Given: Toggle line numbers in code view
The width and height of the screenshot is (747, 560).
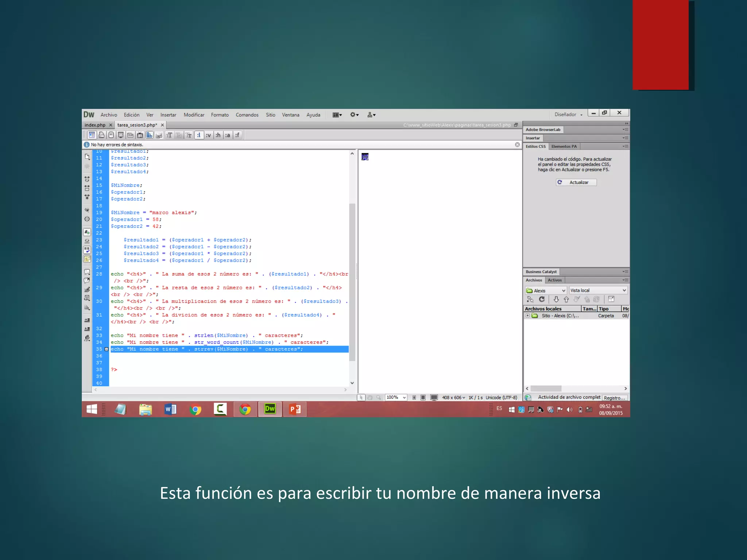Looking at the screenshot, I should click(x=87, y=232).
